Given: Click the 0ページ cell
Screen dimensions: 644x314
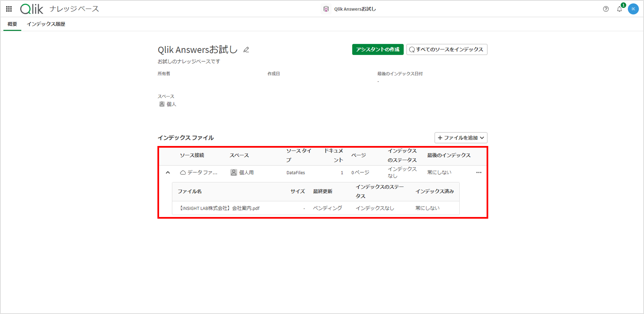Looking at the screenshot, I should pos(360,172).
